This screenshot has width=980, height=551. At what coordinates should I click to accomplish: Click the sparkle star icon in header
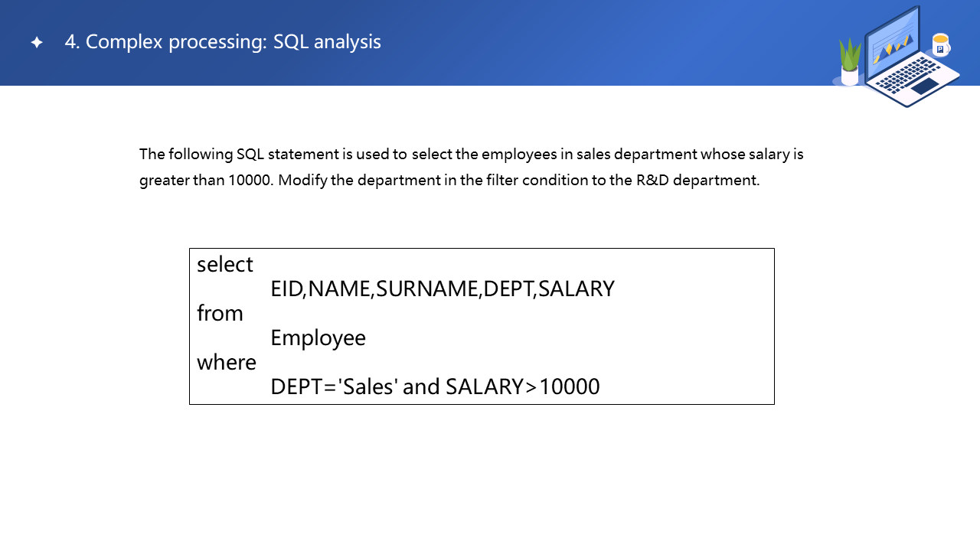tap(37, 43)
